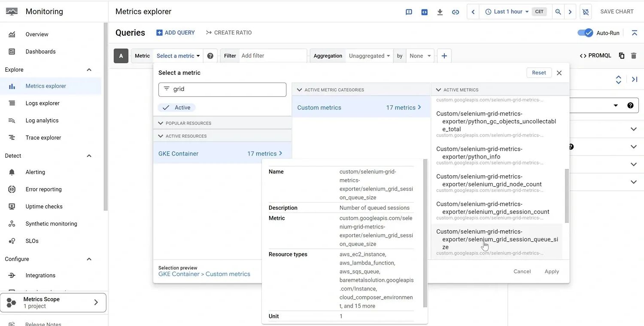Click the code editor icon in top bar

424,12
